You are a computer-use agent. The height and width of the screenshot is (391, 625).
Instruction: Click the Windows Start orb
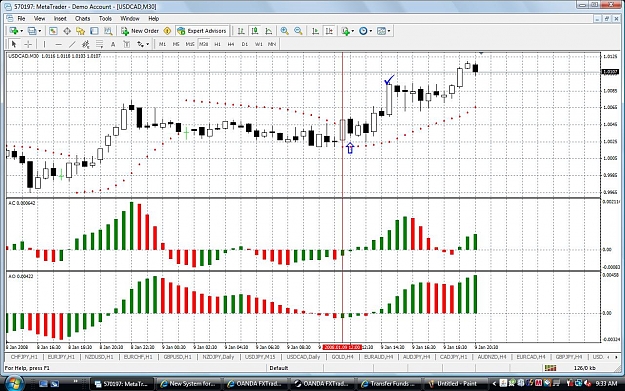point(14,383)
